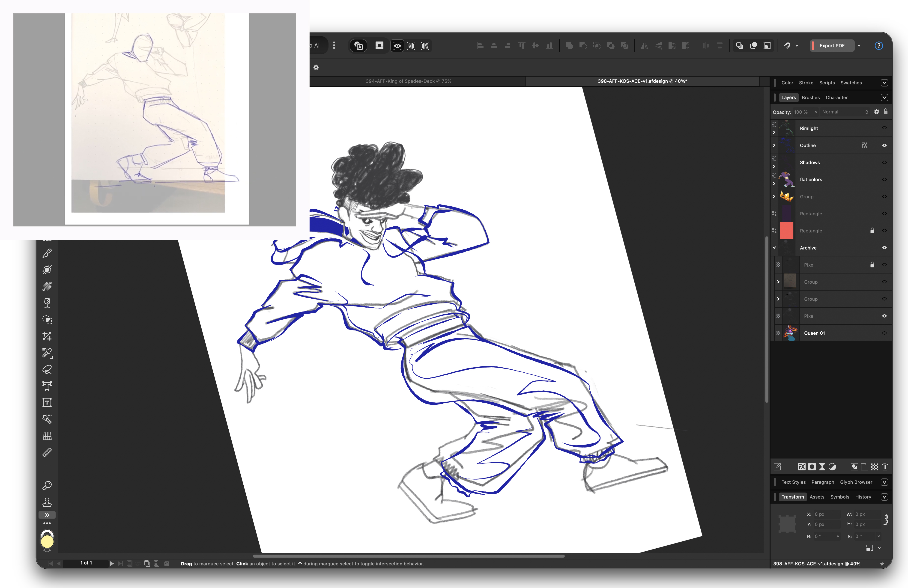908x588 pixels.
Task: Switch to the Brushes tab
Action: tap(810, 97)
